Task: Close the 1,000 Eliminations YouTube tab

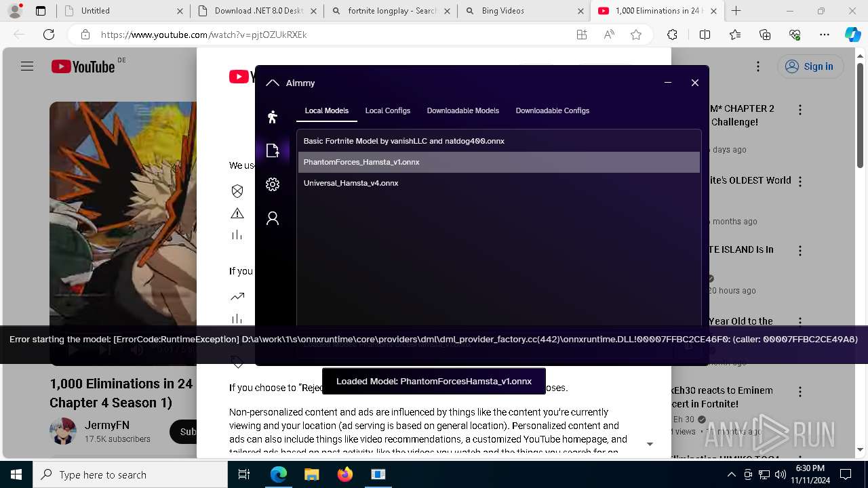Action: click(715, 11)
